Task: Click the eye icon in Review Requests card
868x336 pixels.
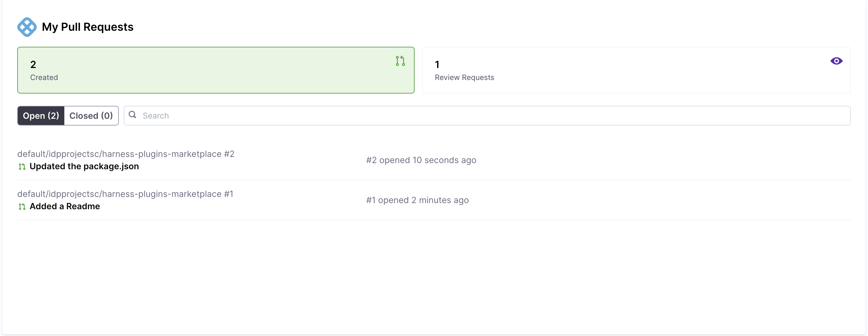Action: click(836, 61)
